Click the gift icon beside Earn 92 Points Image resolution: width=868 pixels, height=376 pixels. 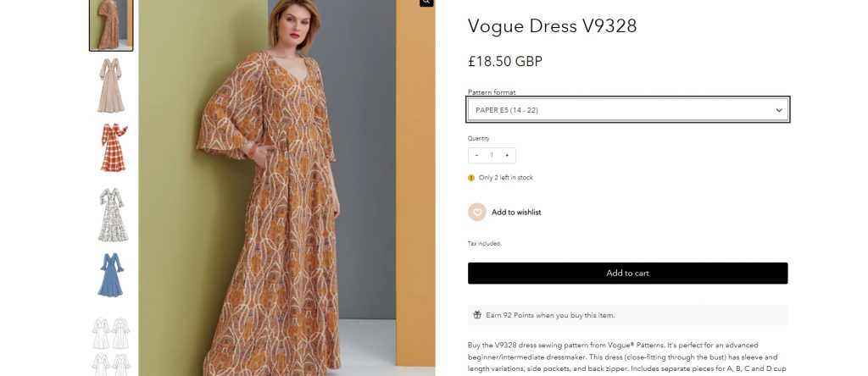click(x=477, y=315)
